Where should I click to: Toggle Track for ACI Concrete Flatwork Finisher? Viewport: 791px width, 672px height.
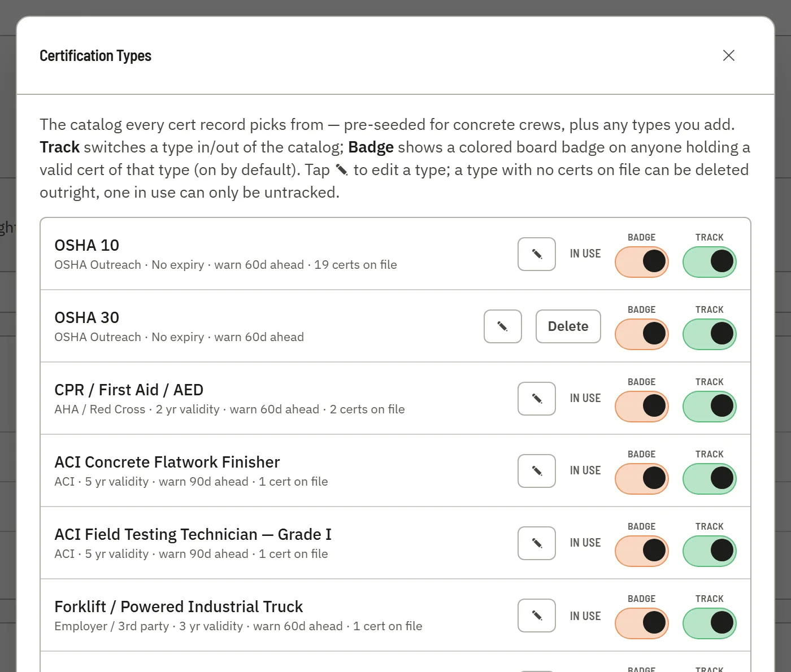[710, 479]
